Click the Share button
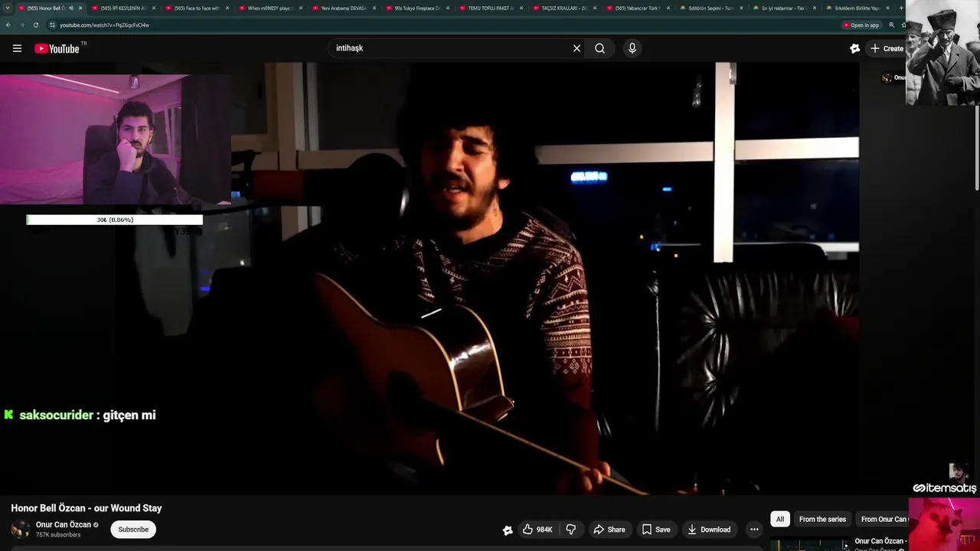Viewport: 980px width, 551px height. (609, 530)
